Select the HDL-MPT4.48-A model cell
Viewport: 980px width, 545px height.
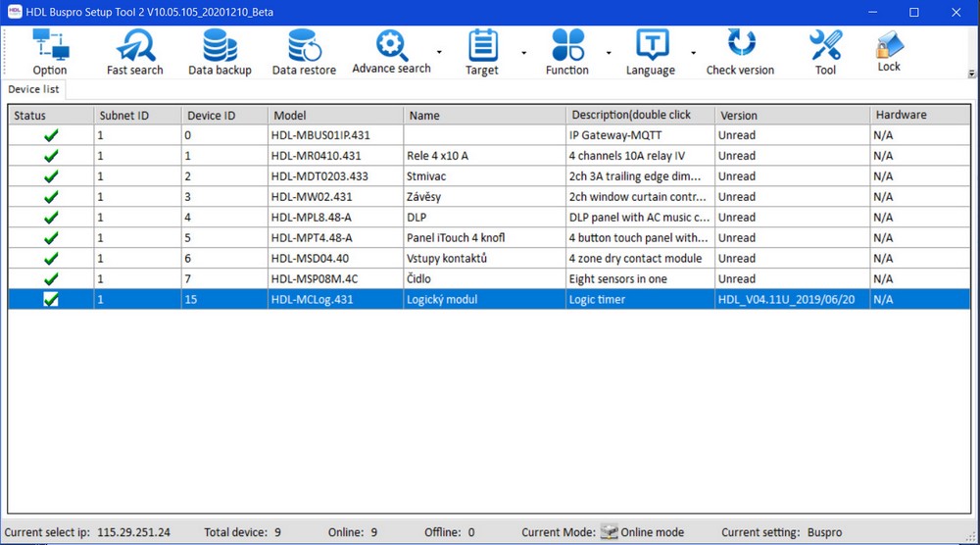point(335,238)
